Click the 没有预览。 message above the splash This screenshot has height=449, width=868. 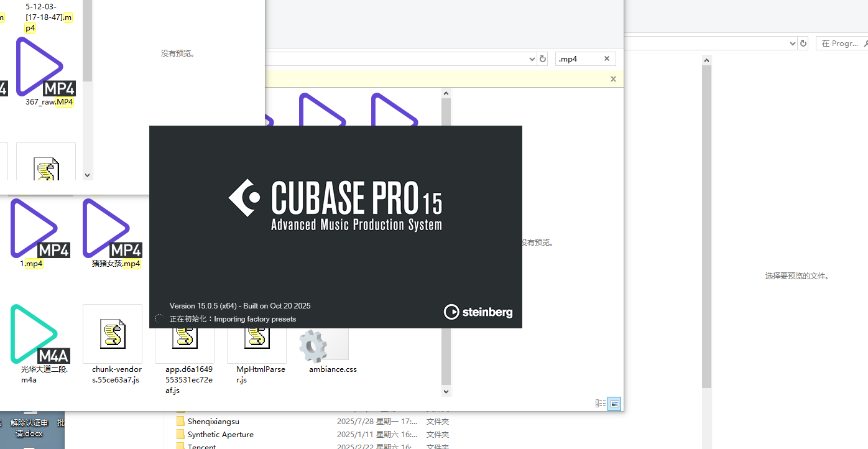click(x=178, y=53)
